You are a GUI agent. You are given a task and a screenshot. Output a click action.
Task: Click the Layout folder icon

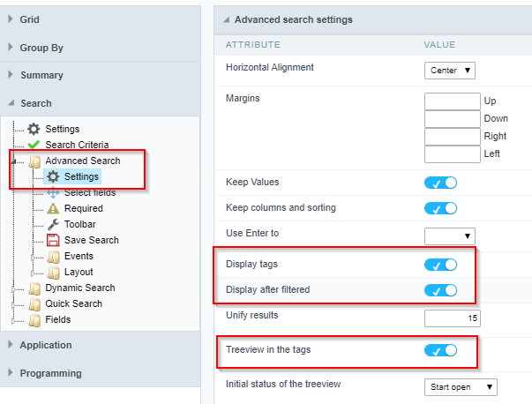coord(53,272)
